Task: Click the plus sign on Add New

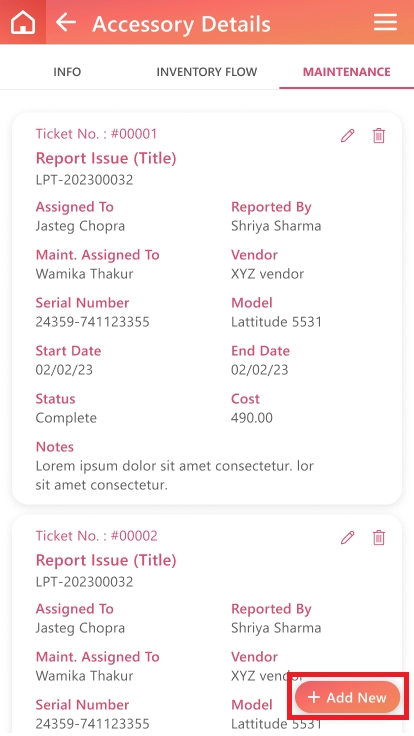Action: click(x=314, y=697)
